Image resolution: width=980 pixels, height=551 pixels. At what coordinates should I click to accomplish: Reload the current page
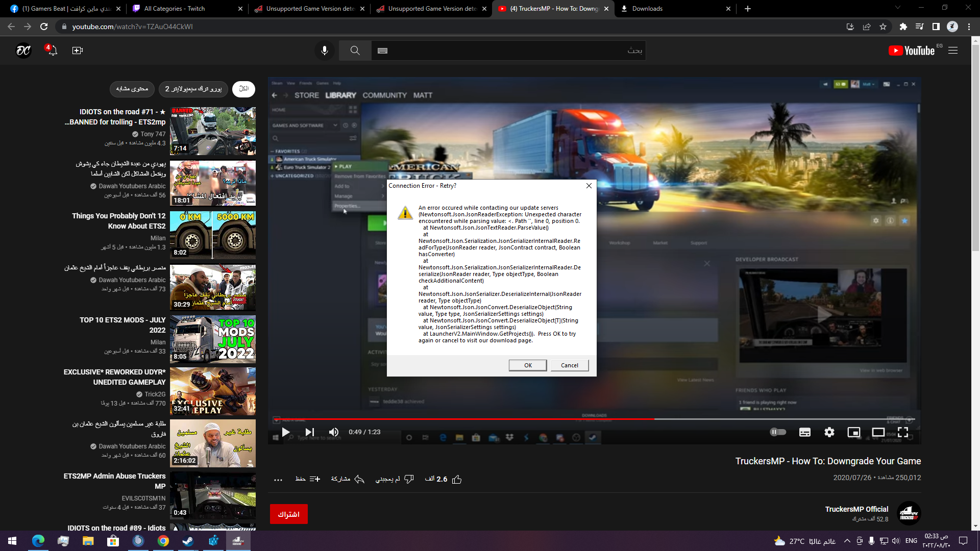[44, 27]
